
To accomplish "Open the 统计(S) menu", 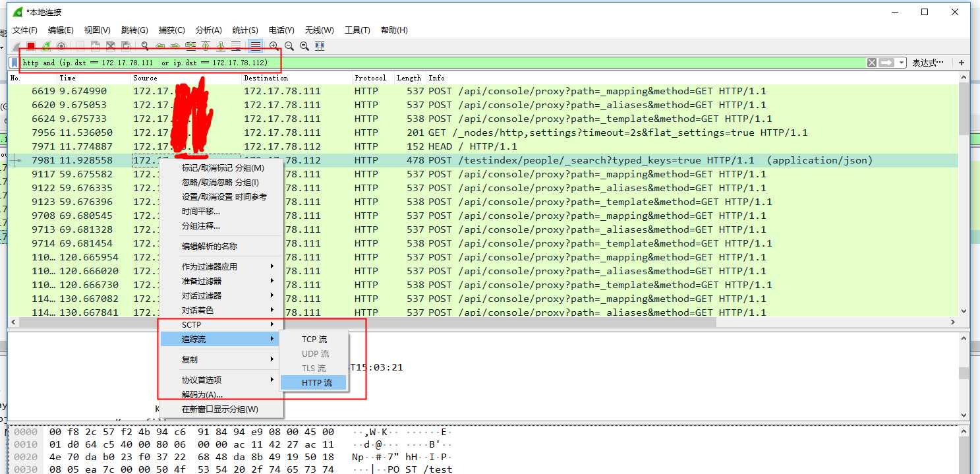I will 245,30.
